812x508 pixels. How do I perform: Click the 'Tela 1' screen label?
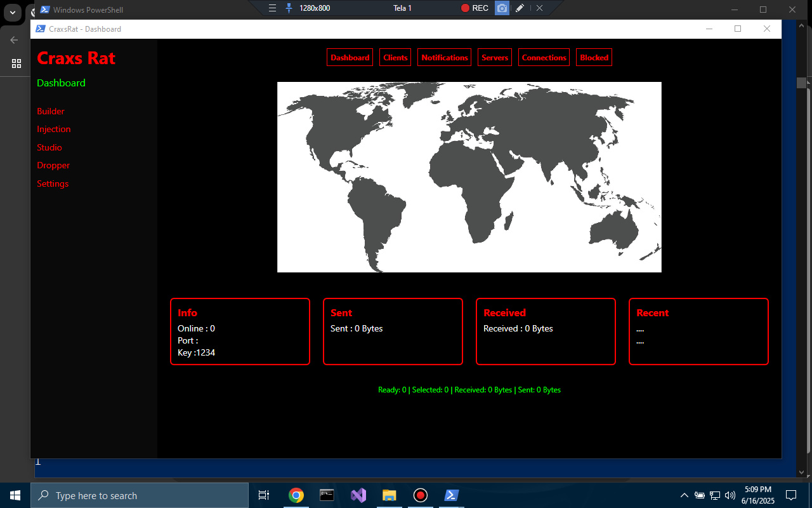[402, 8]
